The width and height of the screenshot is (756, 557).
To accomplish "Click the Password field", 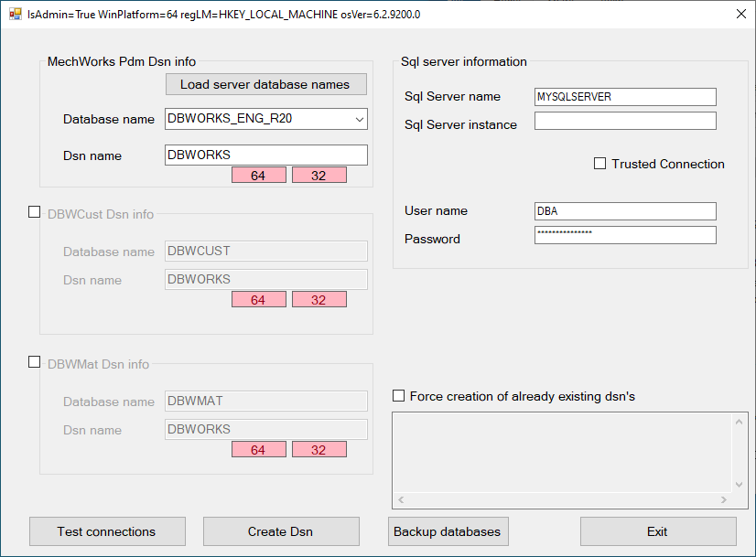I will (625, 235).
